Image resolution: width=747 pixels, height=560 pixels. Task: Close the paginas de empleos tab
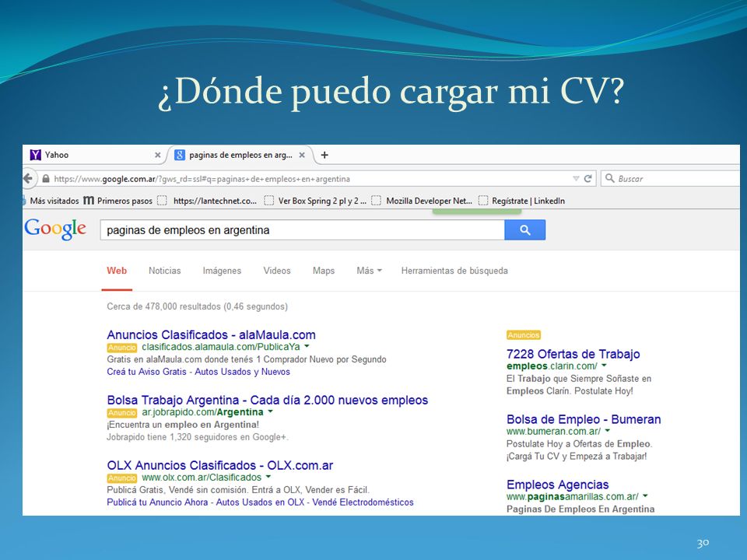coord(302,155)
